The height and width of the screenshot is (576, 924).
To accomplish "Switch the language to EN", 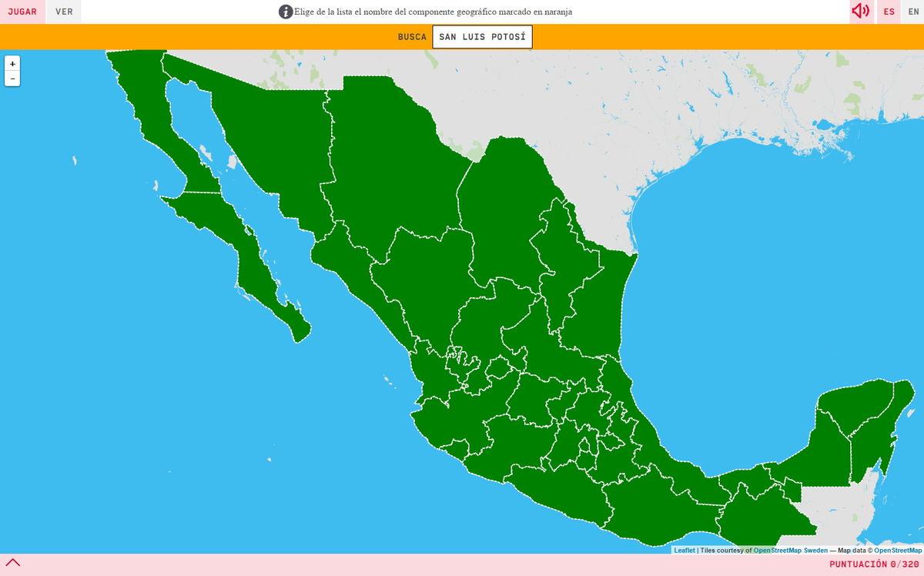I will pos(913,12).
